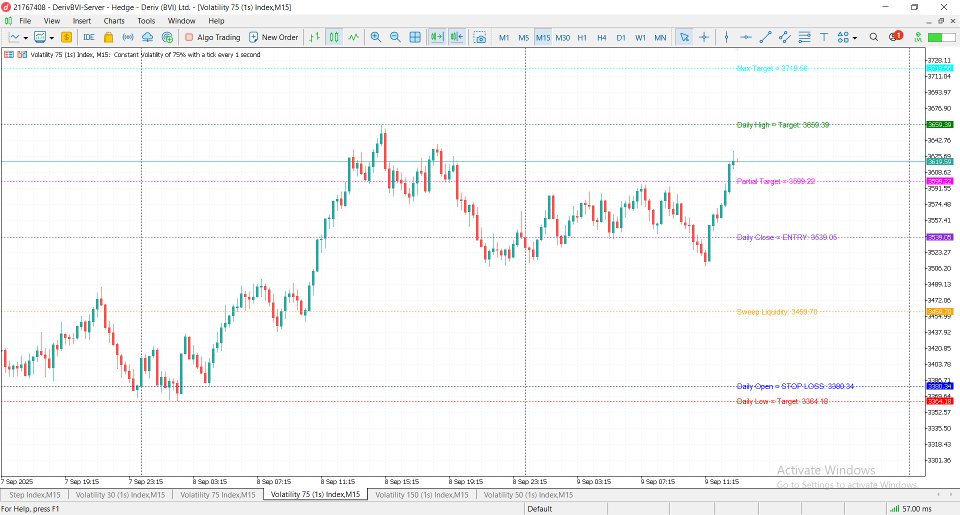Activate the standard cursor mode
This screenshot has width=960, height=515.
pos(684,37)
